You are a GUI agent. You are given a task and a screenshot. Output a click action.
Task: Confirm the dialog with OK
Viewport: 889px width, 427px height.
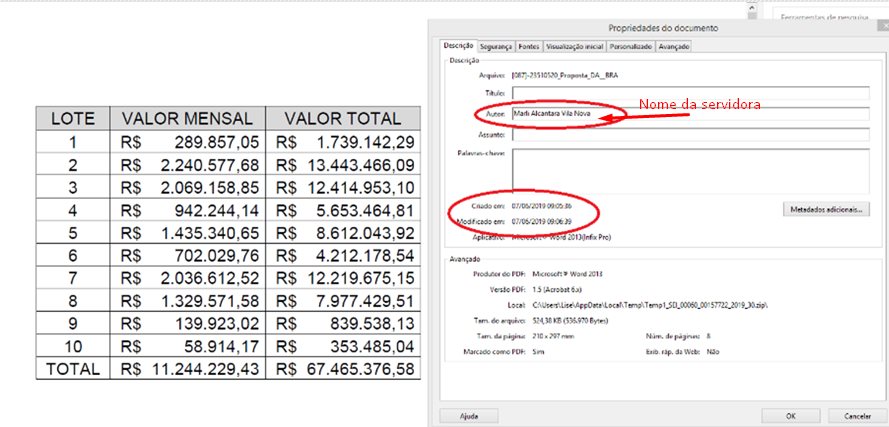[790, 414]
